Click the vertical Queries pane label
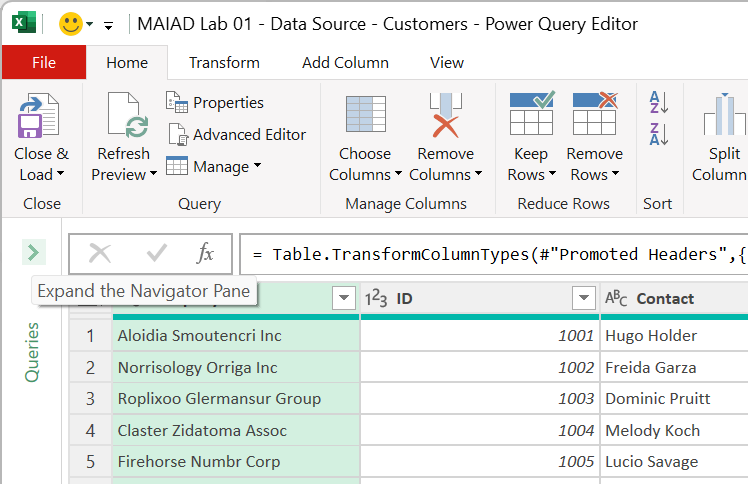This screenshot has height=484, width=748. coord(32,352)
